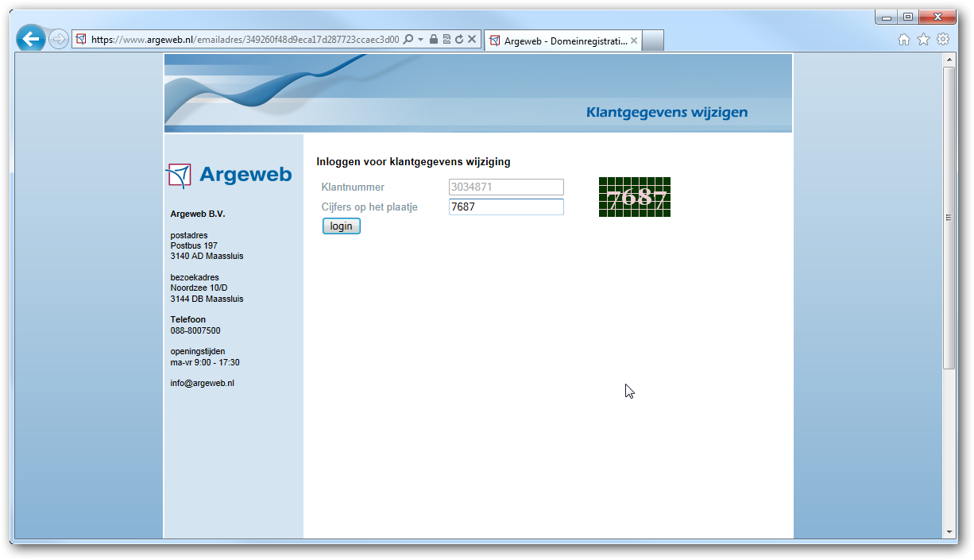Click the vertical scrollbar up arrow
This screenshot has height=560, width=974.
point(949,60)
